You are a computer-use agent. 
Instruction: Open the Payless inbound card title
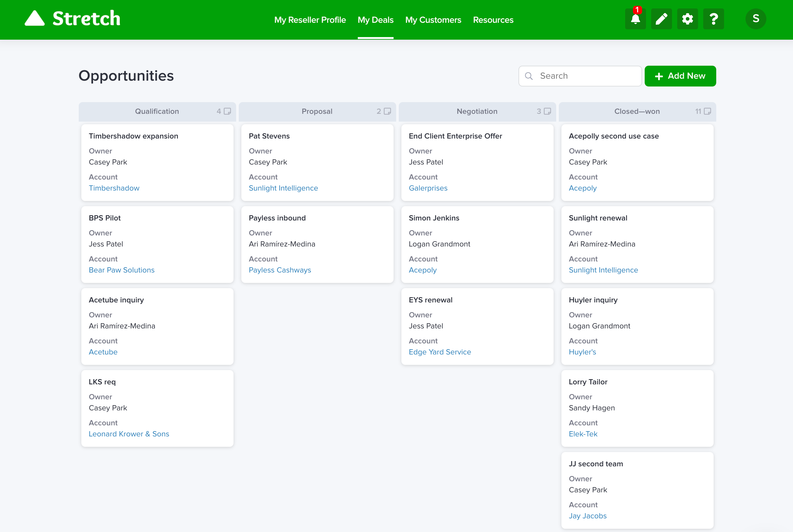click(x=277, y=218)
